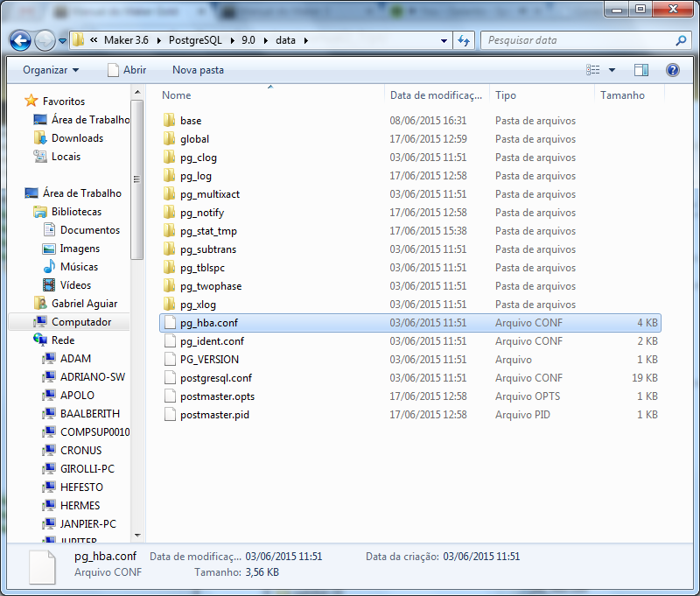The width and height of the screenshot is (700, 596).
Task: Select the postmaster.pid file
Action: click(x=214, y=415)
